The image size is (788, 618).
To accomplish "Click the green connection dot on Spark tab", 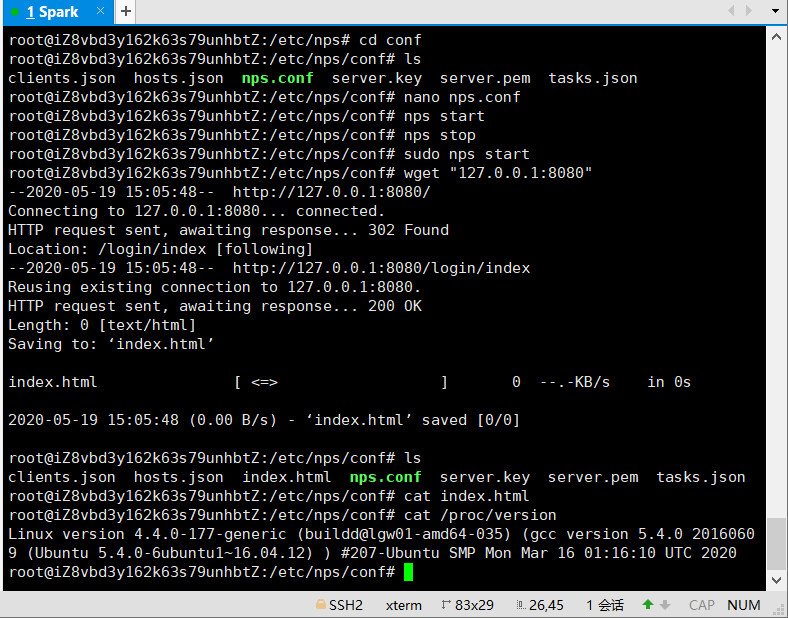I will (15, 12).
